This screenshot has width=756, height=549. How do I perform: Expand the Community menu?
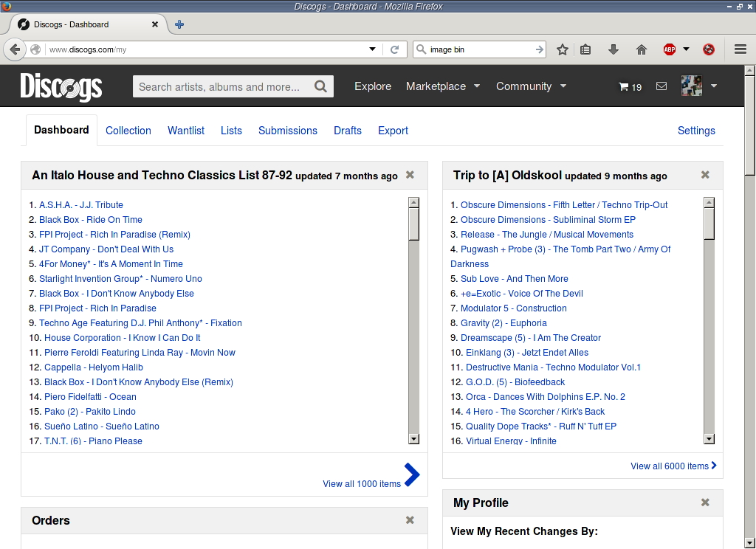tap(531, 86)
